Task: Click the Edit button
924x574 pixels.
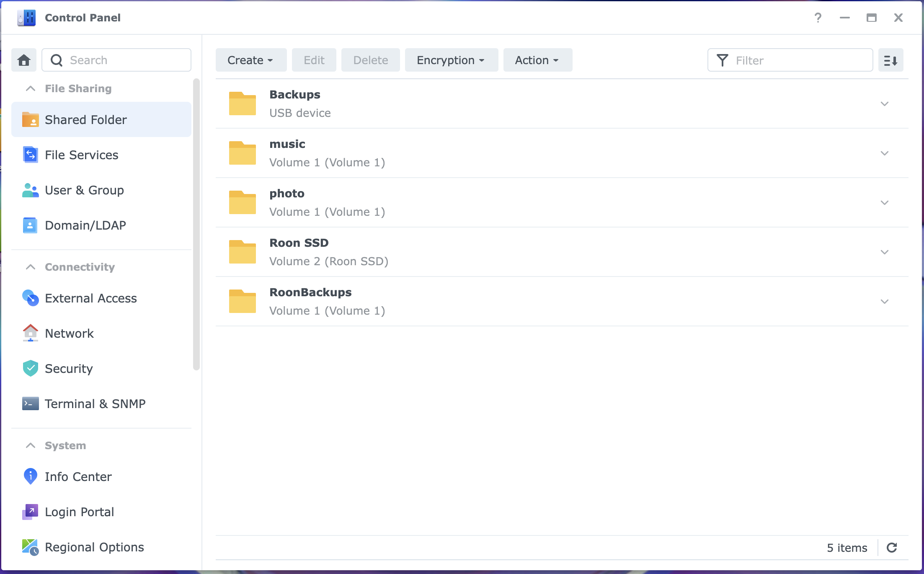Action: click(x=314, y=60)
